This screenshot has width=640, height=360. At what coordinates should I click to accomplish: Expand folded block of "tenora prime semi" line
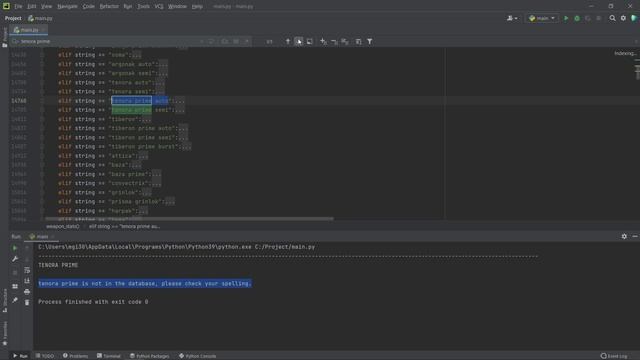[x=179, y=110]
